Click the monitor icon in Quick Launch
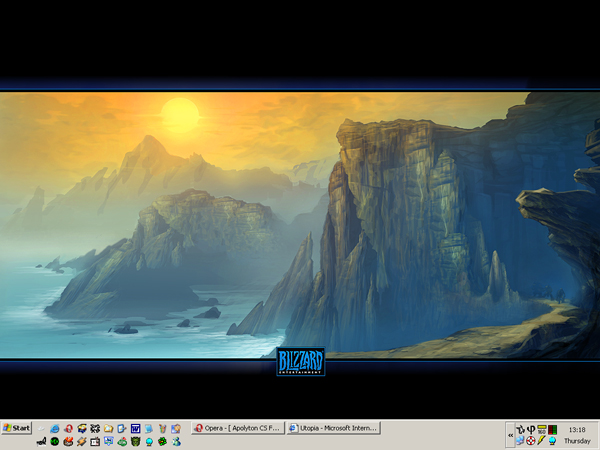Image resolution: width=600 pixels, height=450 pixels. [x=108, y=441]
